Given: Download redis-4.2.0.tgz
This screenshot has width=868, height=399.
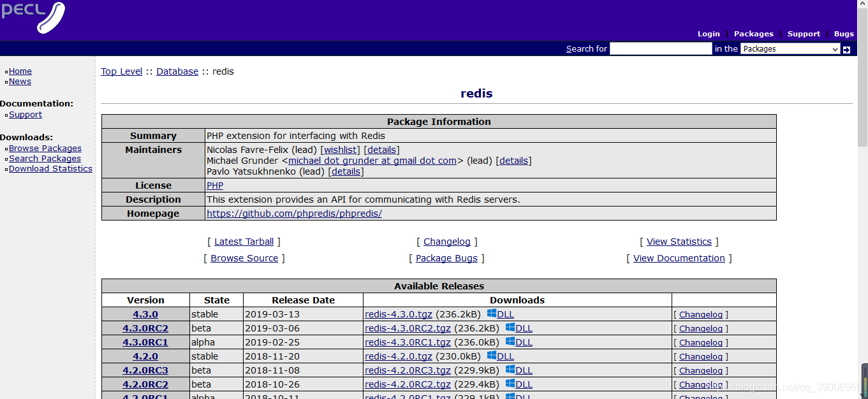Looking at the screenshot, I should (x=399, y=356).
